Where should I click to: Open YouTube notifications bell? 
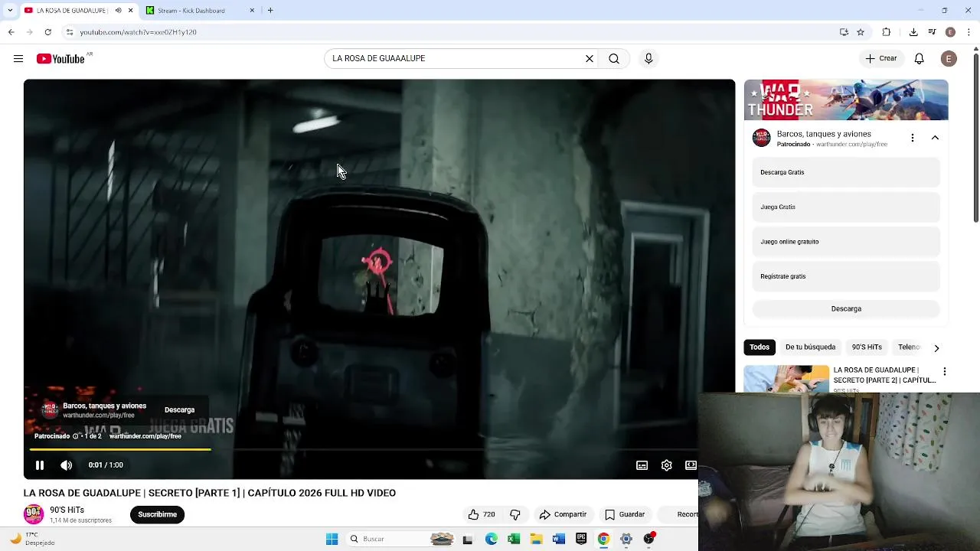tap(920, 59)
